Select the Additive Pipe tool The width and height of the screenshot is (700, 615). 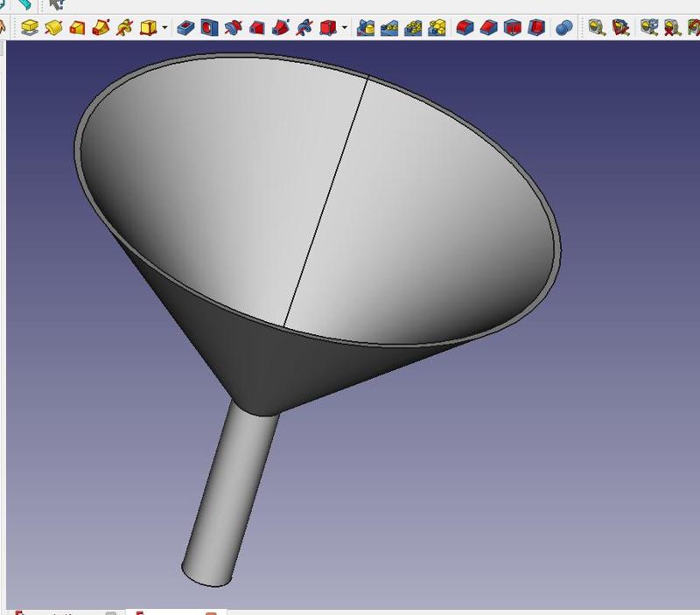click(x=101, y=28)
